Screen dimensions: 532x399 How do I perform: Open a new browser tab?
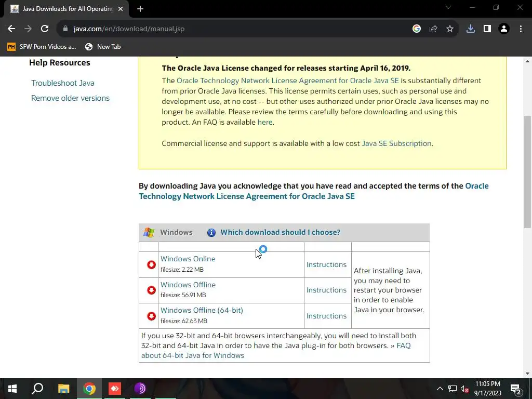pyautogui.click(x=140, y=9)
